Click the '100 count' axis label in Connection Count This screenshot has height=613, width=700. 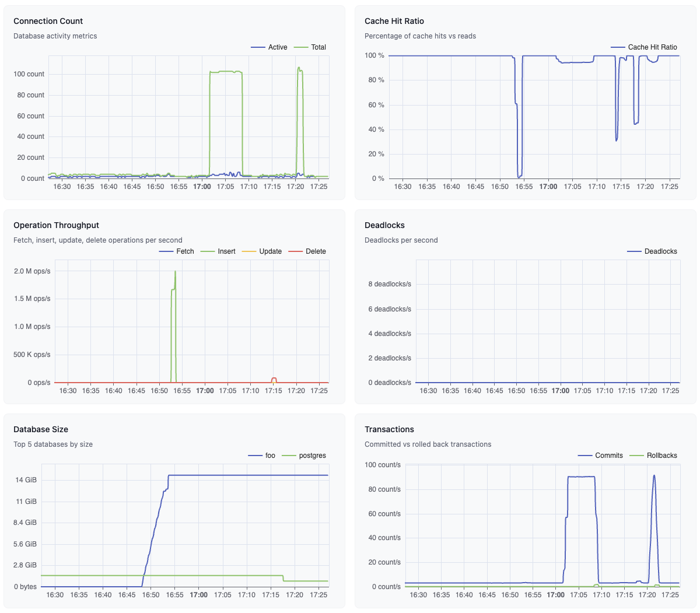29,74
